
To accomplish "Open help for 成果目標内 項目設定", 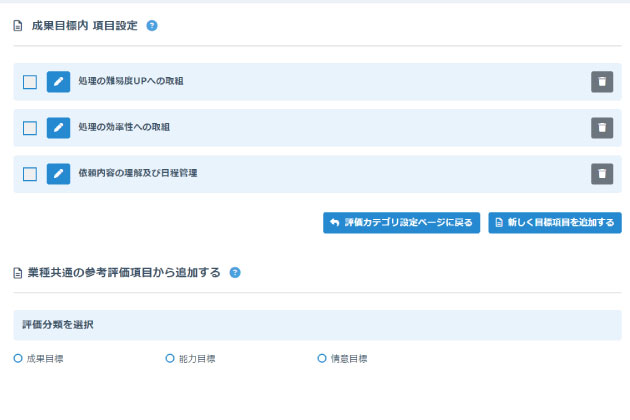I will 152,26.
